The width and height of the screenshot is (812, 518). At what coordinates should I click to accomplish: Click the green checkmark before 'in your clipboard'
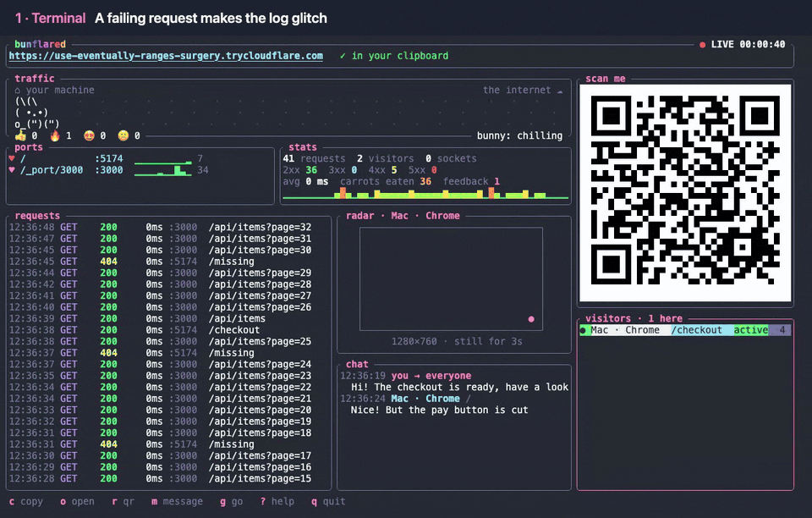(x=343, y=56)
